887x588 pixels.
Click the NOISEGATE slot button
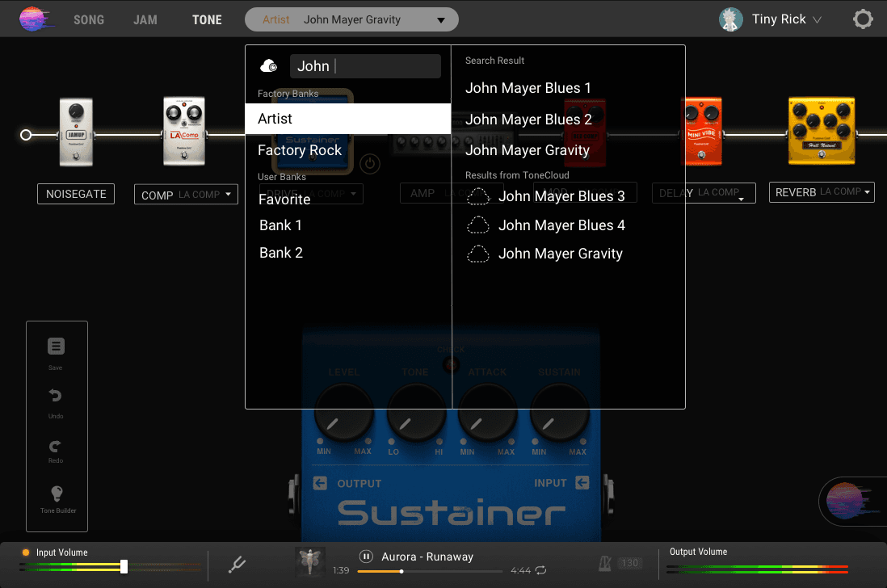pyautogui.click(x=76, y=194)
